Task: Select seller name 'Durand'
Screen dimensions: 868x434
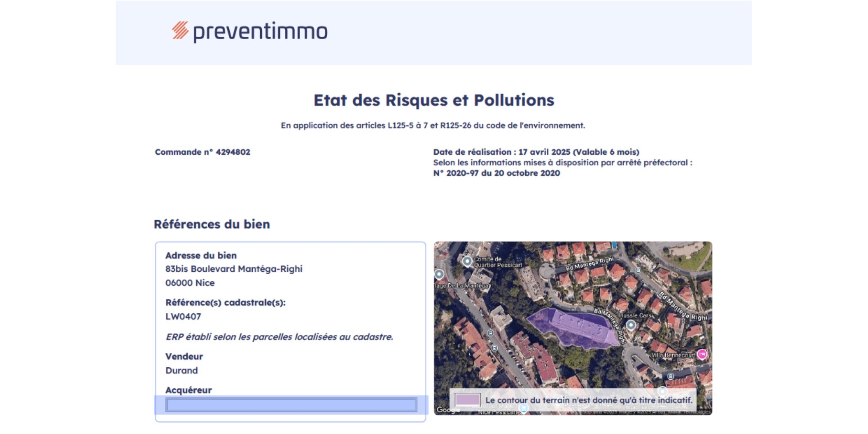Action: coord(182,371)
